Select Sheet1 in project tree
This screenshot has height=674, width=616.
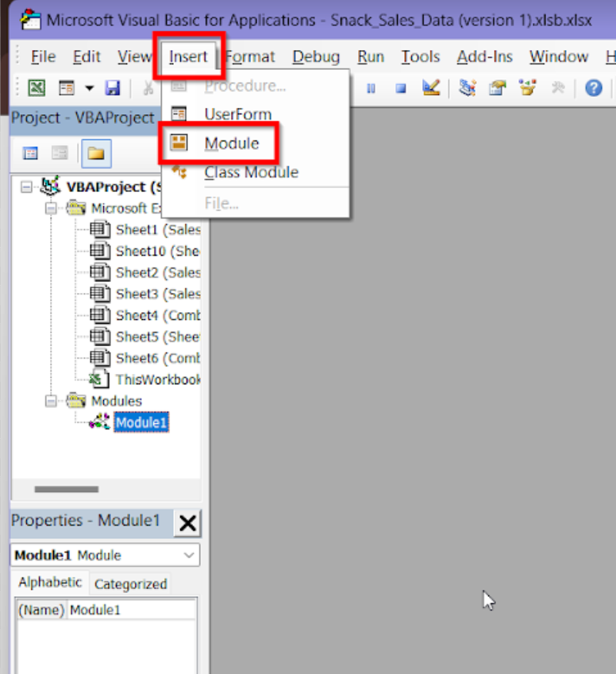pyautogui.click(x=158, y=230)
